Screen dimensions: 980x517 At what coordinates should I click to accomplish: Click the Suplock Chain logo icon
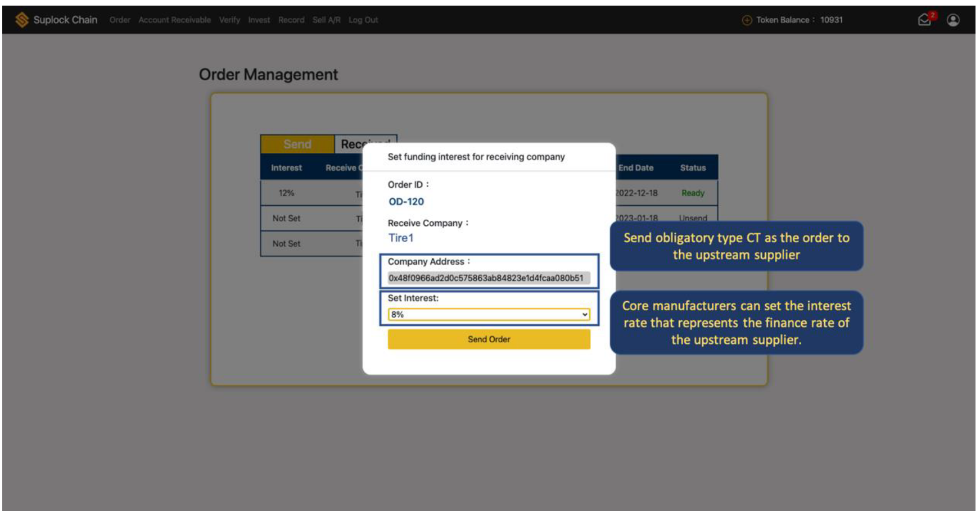pyautogui.click(x=21, y=20)
